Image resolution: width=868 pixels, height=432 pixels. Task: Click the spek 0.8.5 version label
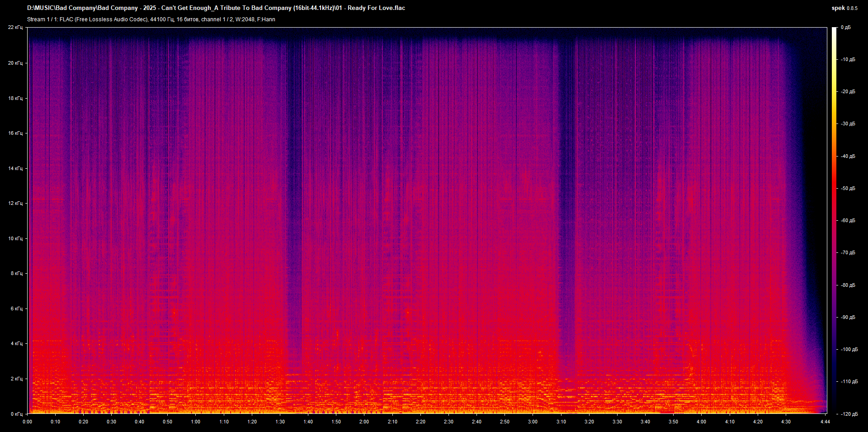(844, 8)
